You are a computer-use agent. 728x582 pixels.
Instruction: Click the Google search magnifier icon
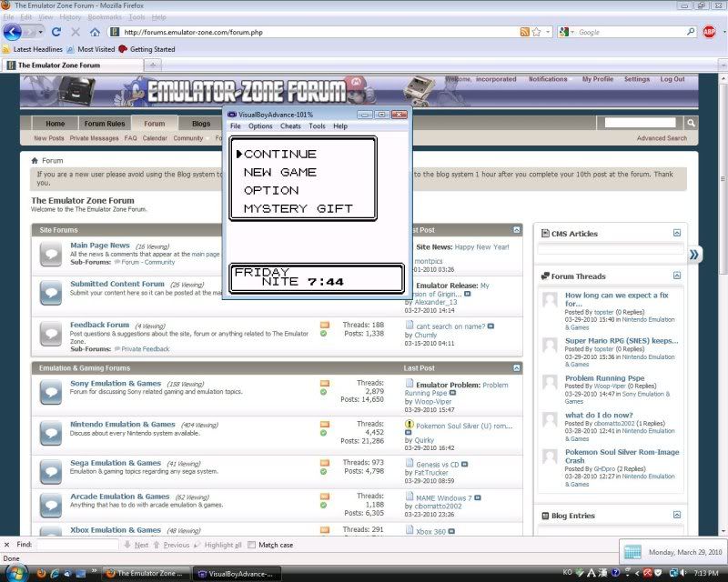[x=691, y=32]
